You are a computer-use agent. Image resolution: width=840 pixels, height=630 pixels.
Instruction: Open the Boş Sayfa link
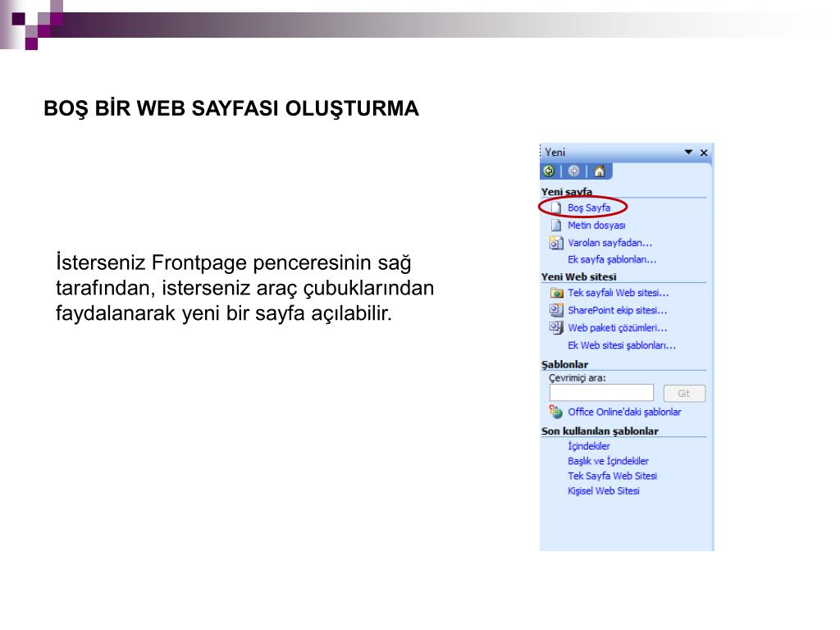point(589,208)
